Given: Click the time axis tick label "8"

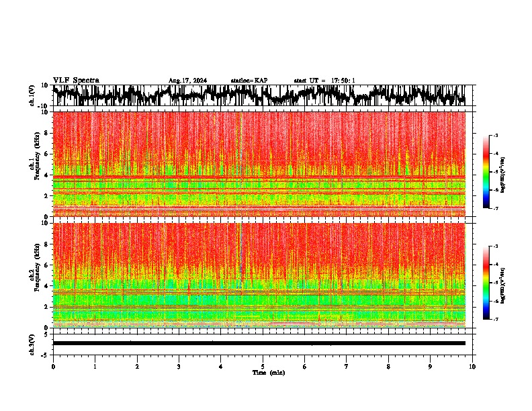Looking at the screenshot, I should click(x=388, y=367).
